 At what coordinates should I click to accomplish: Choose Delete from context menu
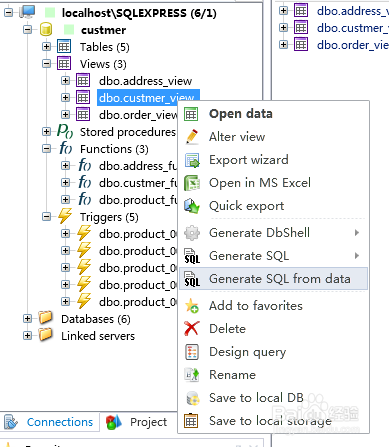273,329
